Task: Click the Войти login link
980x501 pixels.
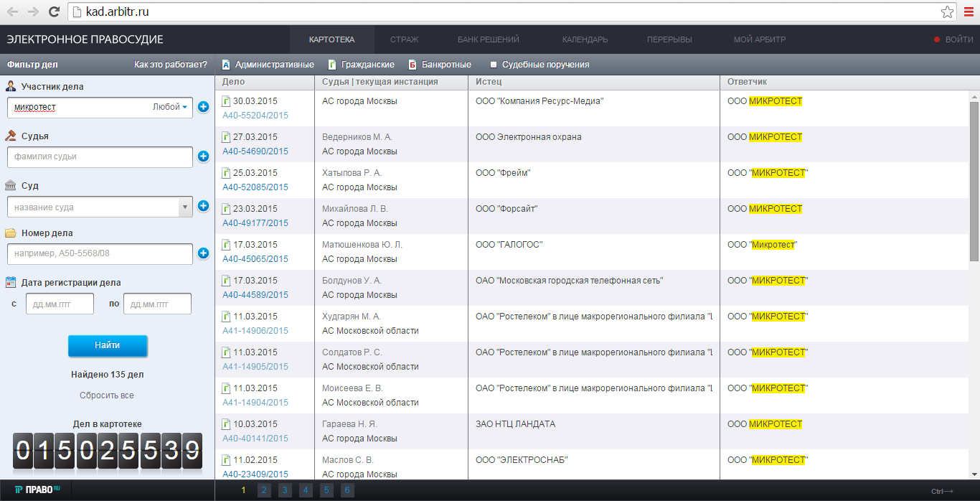Action: pos(959,39)
